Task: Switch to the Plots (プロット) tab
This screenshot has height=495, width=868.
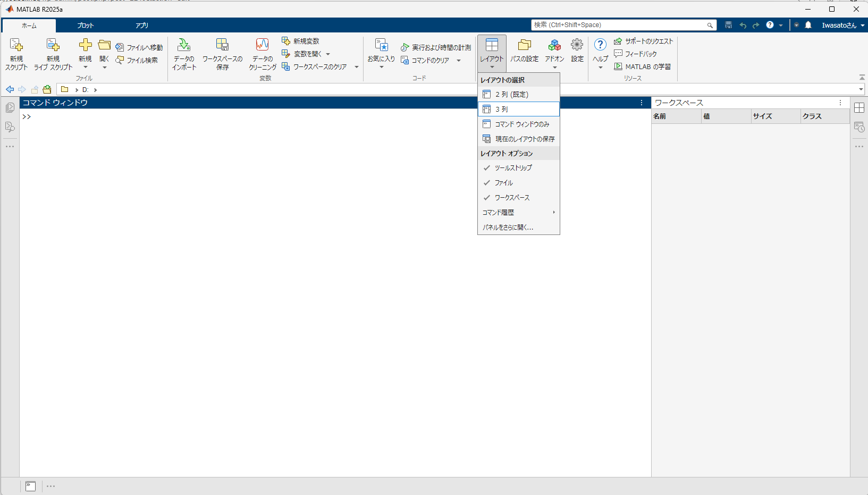Action: [85, 26]
